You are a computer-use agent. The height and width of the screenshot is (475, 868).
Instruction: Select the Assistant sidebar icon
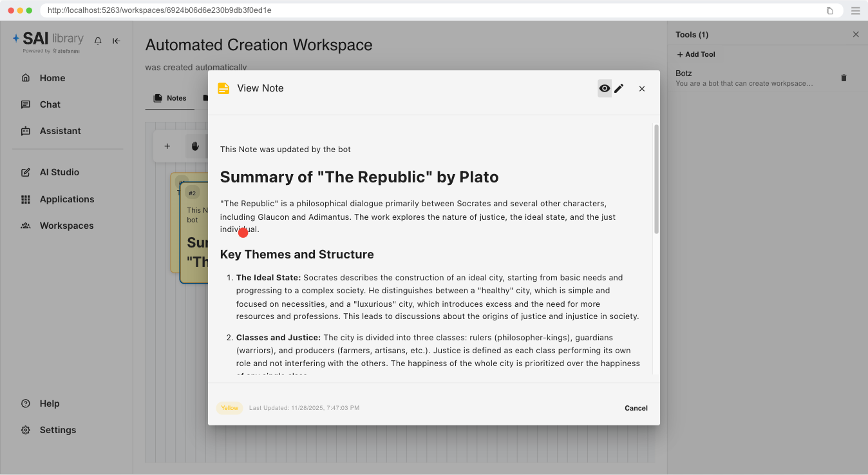tap(60, 130)
